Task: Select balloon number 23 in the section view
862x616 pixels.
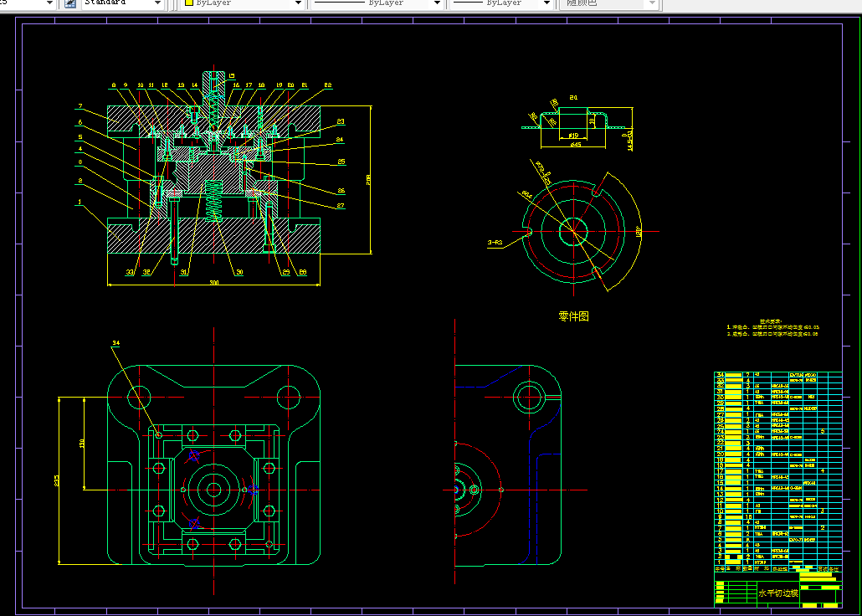Action: pos(341,121)
